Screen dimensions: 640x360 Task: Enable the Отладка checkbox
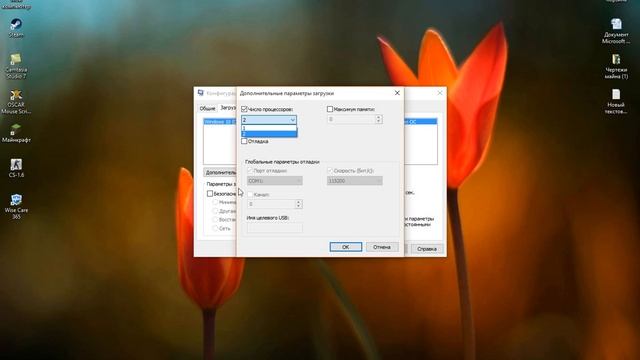point(244,141)
